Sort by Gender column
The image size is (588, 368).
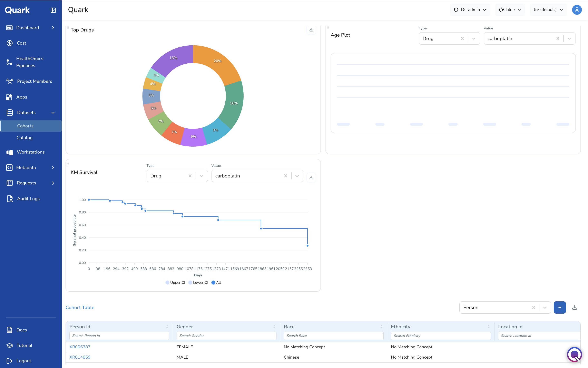274,327
